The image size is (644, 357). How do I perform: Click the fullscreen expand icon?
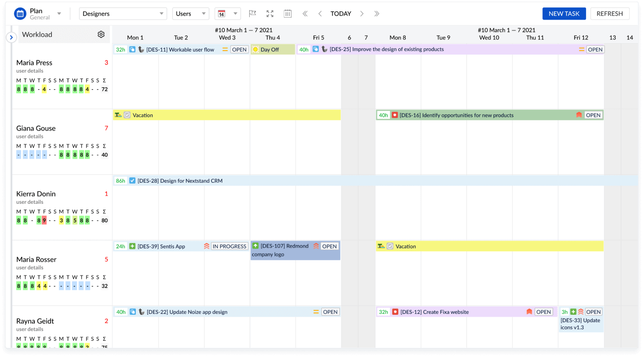(x=270, y=13)
